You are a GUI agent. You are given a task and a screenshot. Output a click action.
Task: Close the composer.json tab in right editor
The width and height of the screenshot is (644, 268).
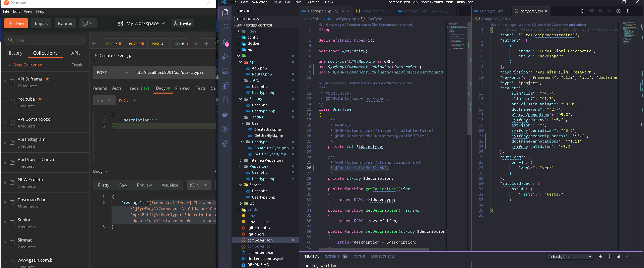546,11
